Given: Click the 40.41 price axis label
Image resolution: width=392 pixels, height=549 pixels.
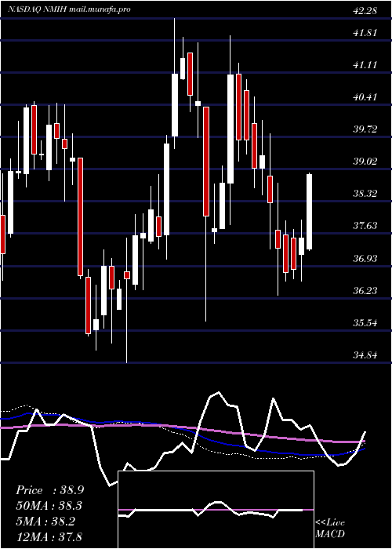Looking at the screenshot, I should coord(365,96).
